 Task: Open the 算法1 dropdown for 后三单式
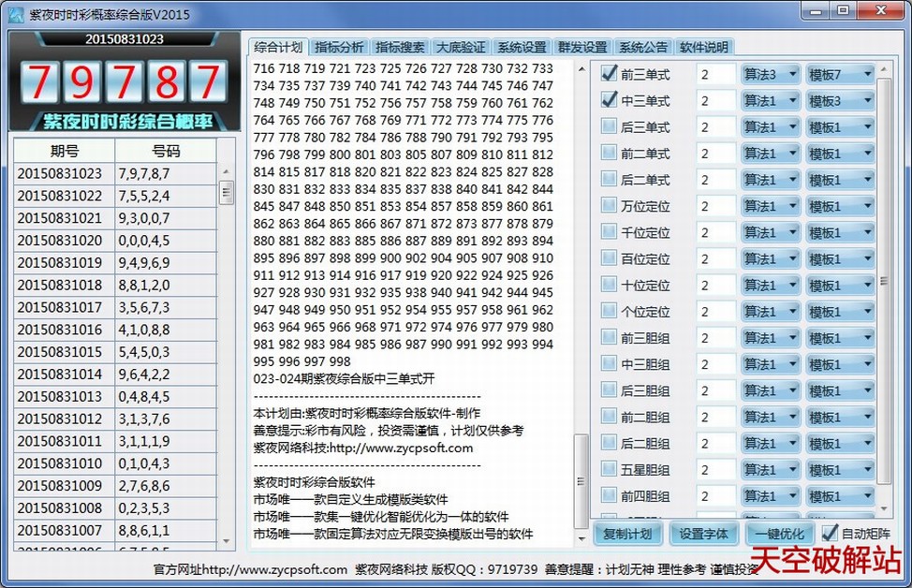(x=769, y=126)
